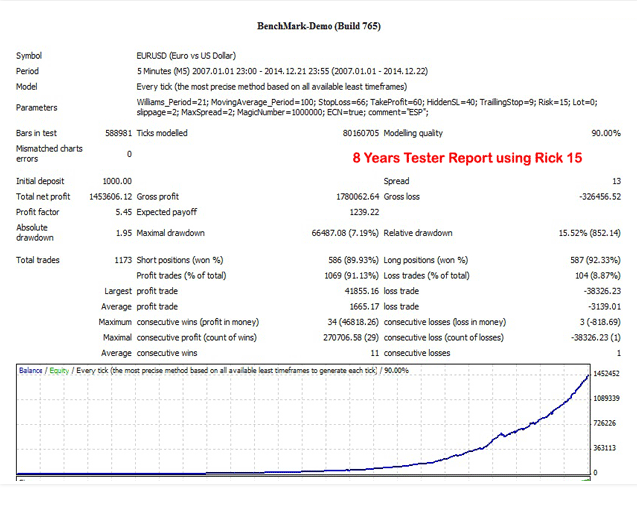Click Relative drawdown value 15.52% (852.14)
637x505 pixels.
590,233
